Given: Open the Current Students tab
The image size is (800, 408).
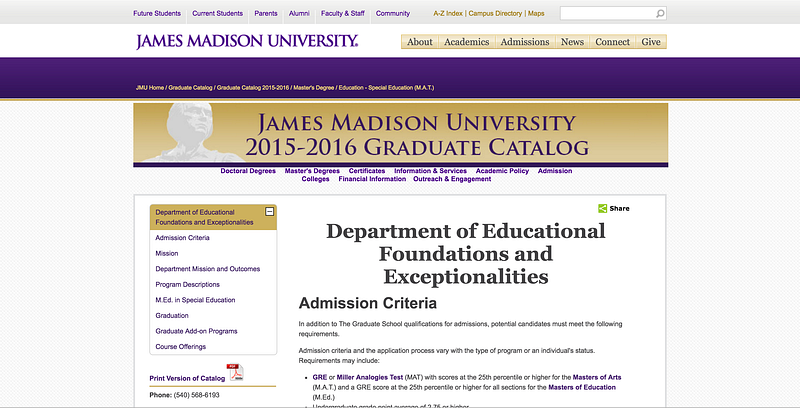Looking at the screenshot, I should coord(217,13).
